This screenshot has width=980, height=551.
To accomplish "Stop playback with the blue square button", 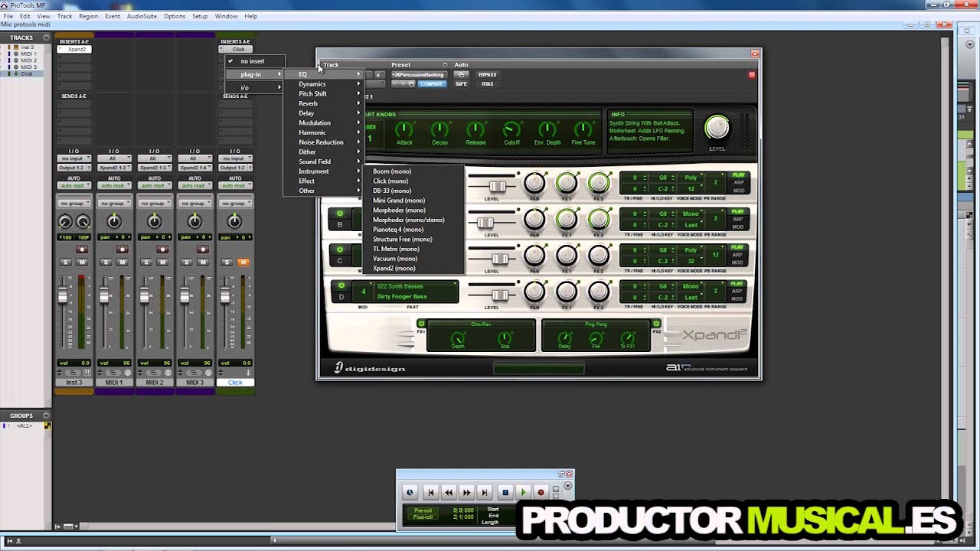I will (x=505, y=493).
